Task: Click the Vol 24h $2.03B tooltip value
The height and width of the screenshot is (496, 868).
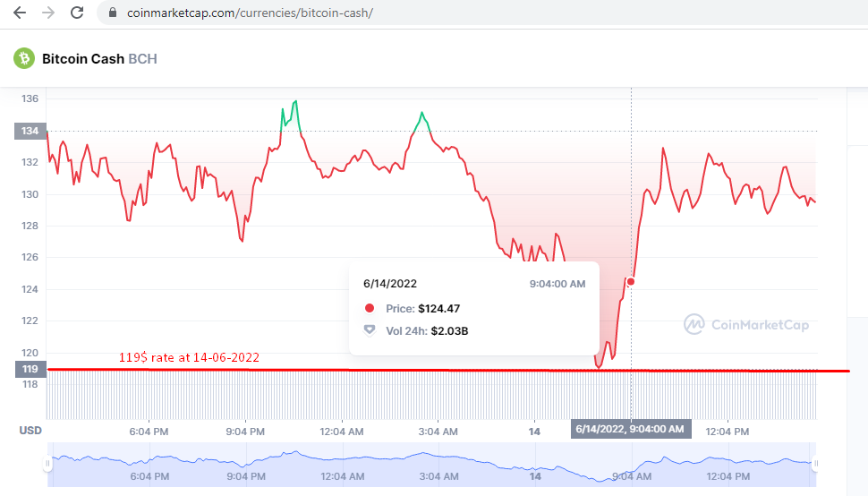Action: point(449,331)
